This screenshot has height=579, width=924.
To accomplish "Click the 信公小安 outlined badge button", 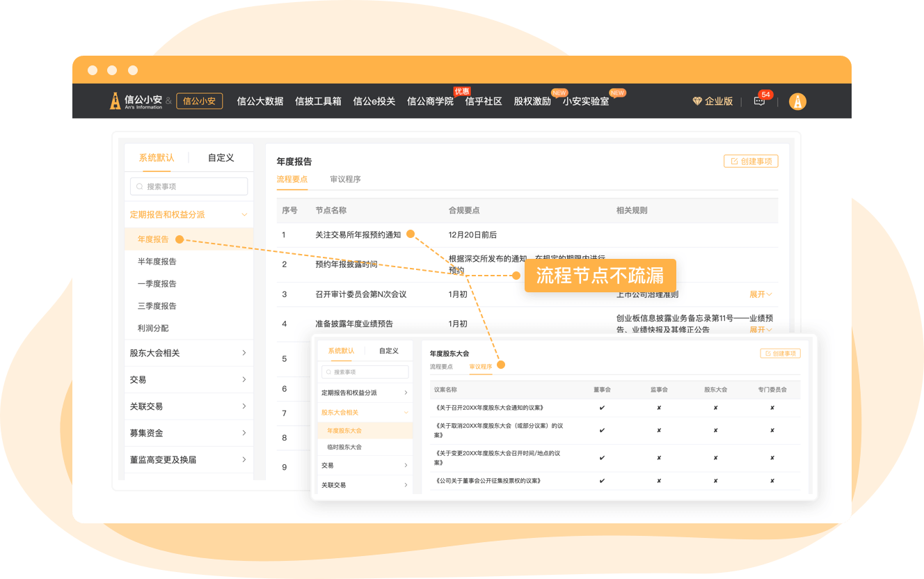I will pos(199,101).
